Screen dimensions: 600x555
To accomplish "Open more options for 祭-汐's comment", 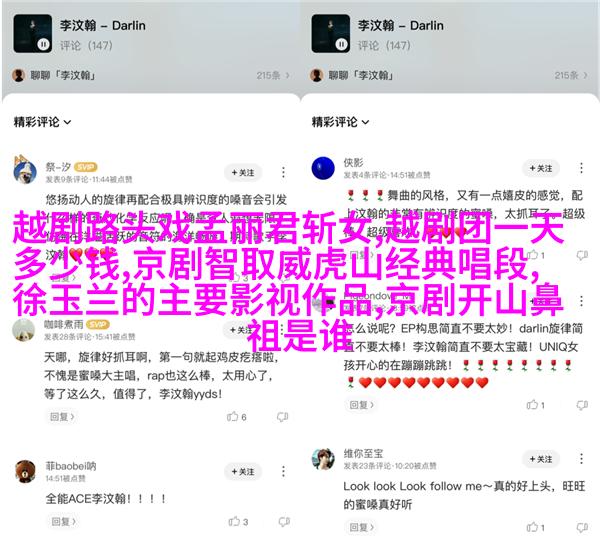I will tap(283, 172).
